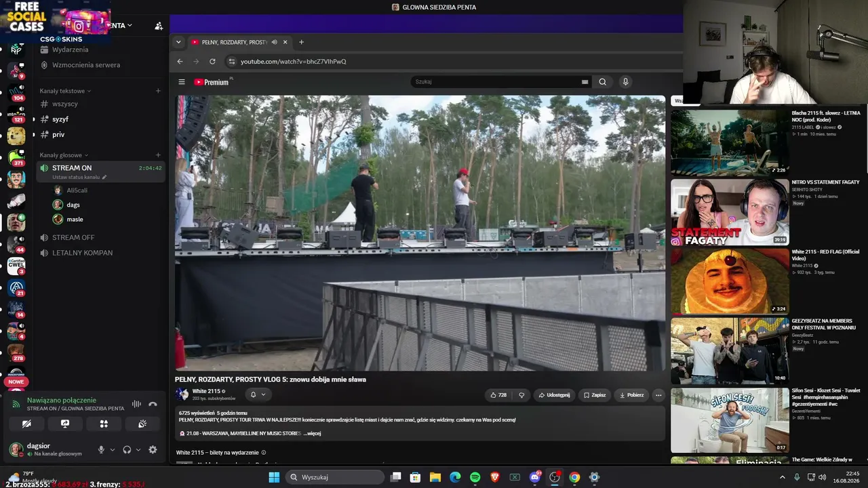The height and width of the screenshot is (488, 868).
Task: Open the Discord soundboard
Action: [x=142, y=424]
